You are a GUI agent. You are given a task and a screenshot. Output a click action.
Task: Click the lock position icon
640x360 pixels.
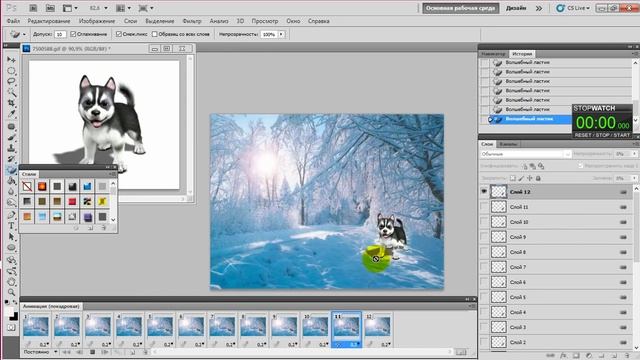coord(530,178)
